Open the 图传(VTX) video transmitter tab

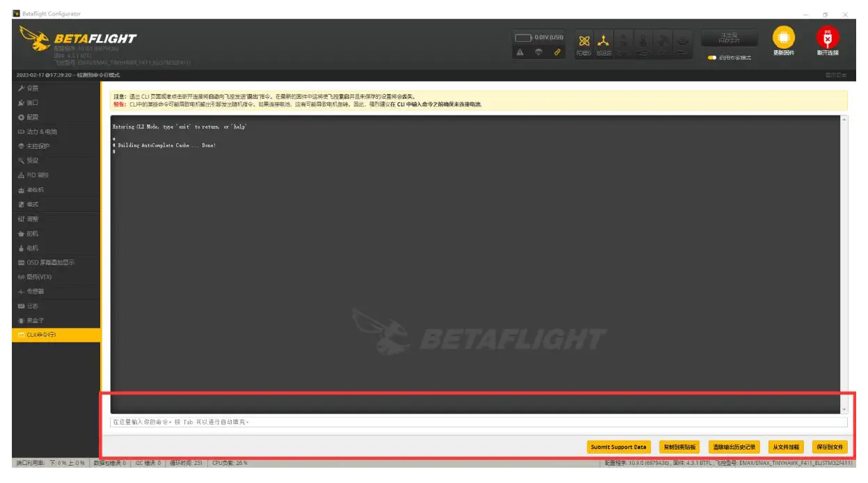pos(56,278)
